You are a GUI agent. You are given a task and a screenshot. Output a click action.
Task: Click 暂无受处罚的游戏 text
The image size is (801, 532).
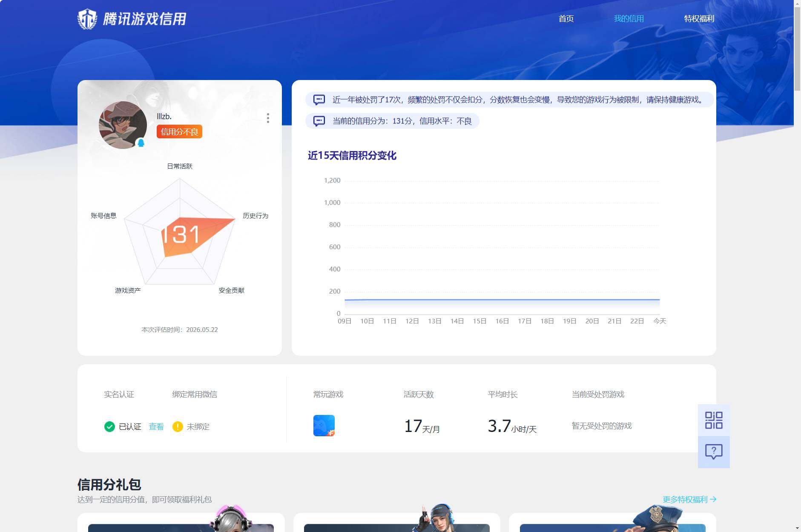[x=602, y=426]
